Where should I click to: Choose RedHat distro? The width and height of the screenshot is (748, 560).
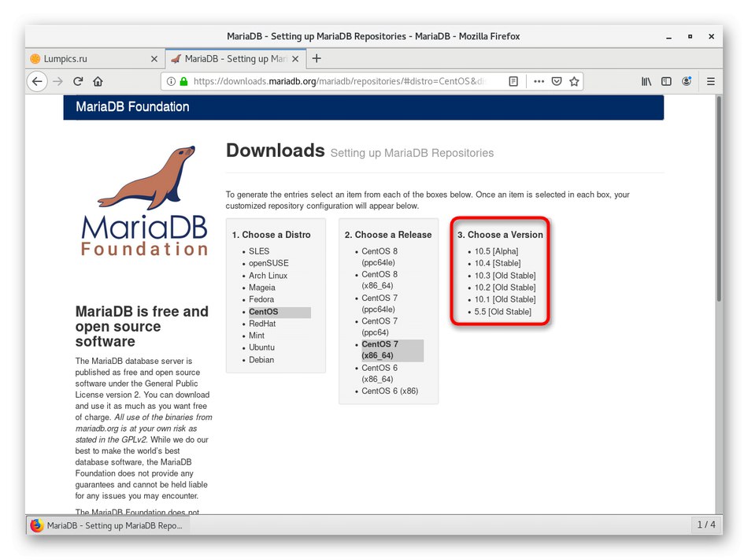(262, 324)
